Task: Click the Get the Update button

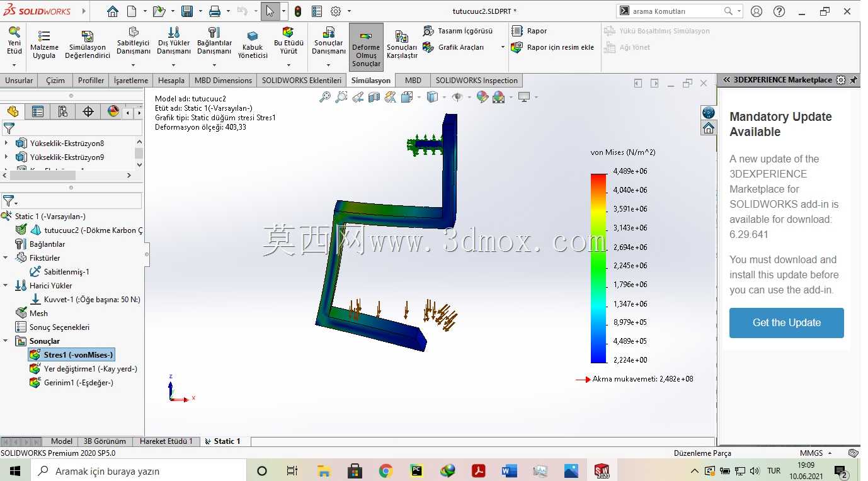Action: (x=786, y=322)
